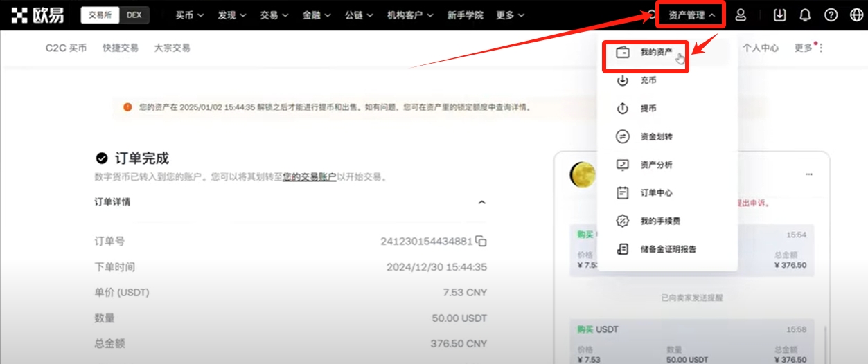868x364 pixels.
Task: Click the 资金划转 transfer icon
Action: pyautogui.click(x=623, y=137)
